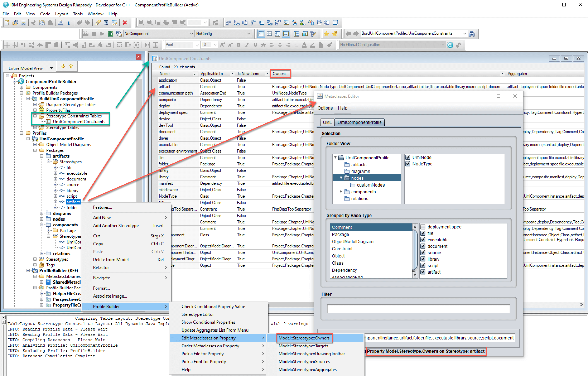Click the Cut scissors toolbar icon
The height and width of the screenshot is (376, 588).
(x=34, y=23)
